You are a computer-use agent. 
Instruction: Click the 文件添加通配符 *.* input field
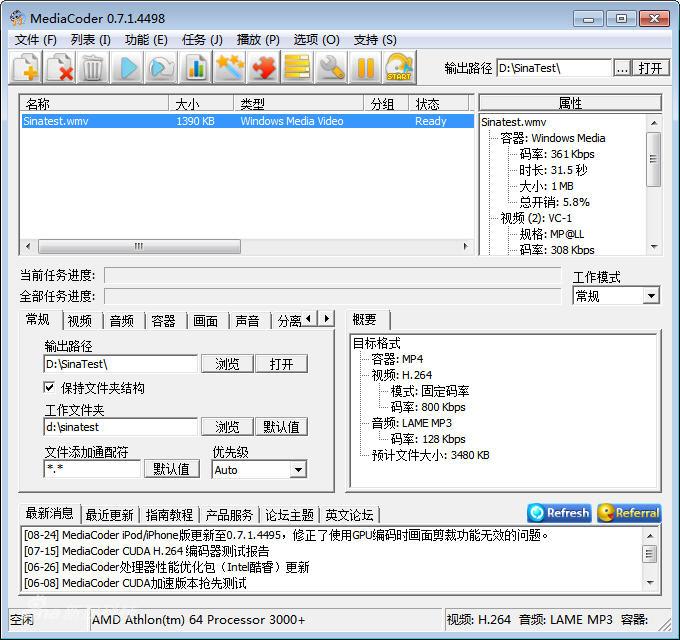point(92,469)
